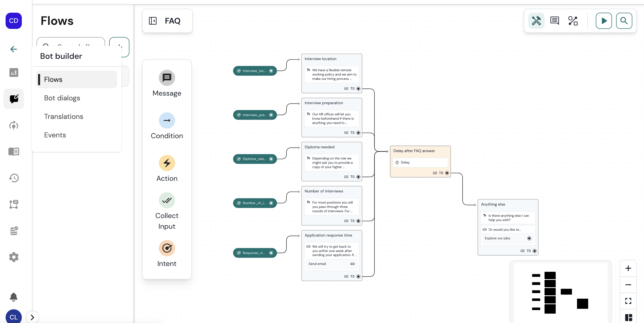
Task: Click GO TO radio on Interview location node
Action: pos(358,89)
